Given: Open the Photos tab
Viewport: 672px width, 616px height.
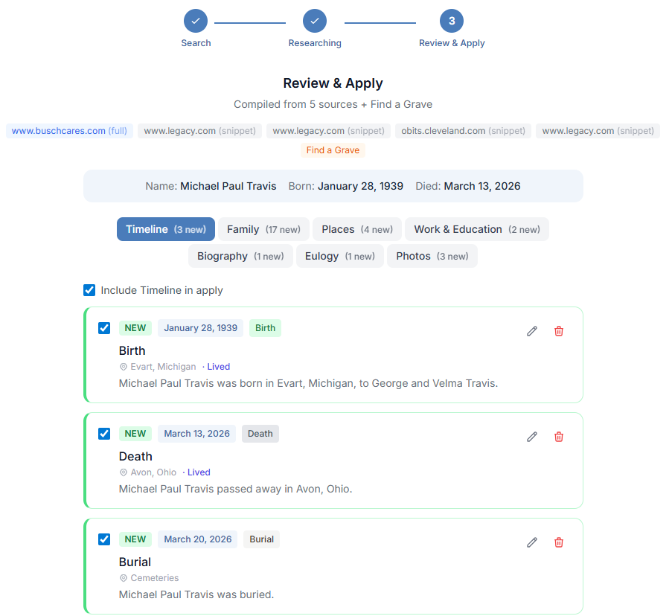Looking at the screenshot, I should coord(432,256).
